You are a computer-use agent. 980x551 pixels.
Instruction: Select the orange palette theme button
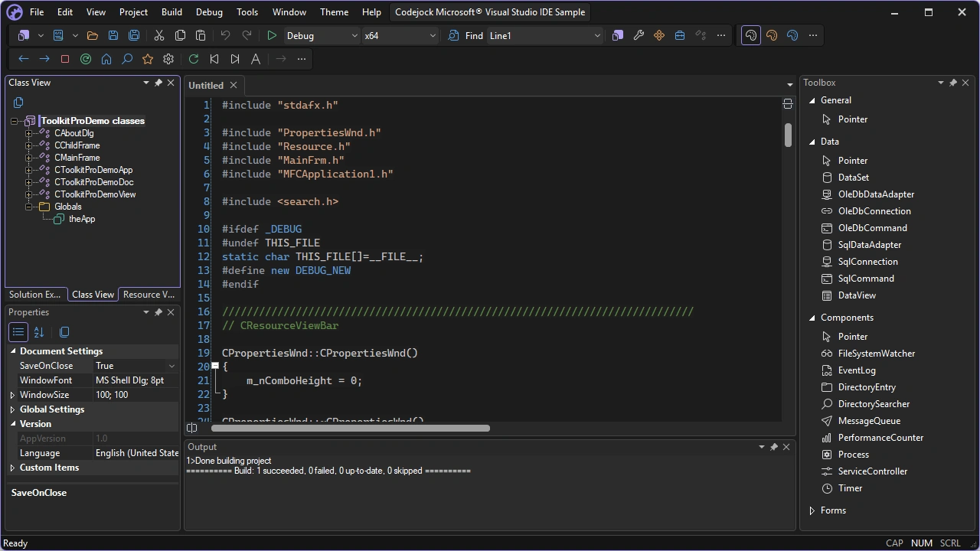click(x=772, y=35)
